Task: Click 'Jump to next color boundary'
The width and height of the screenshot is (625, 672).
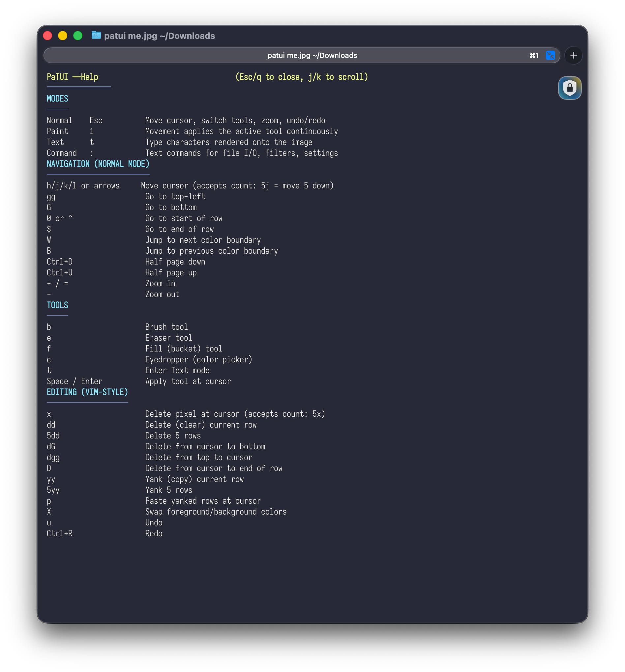Action: [x=203, y=240]
